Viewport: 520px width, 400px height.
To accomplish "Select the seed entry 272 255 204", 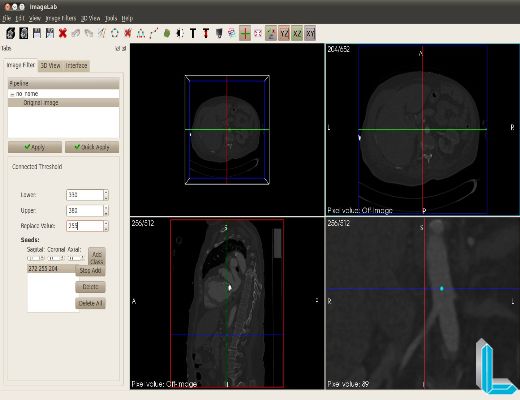I will (51, 269).
